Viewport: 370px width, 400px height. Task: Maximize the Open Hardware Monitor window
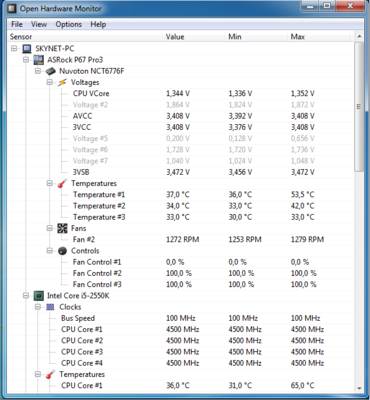click(327, 5)
